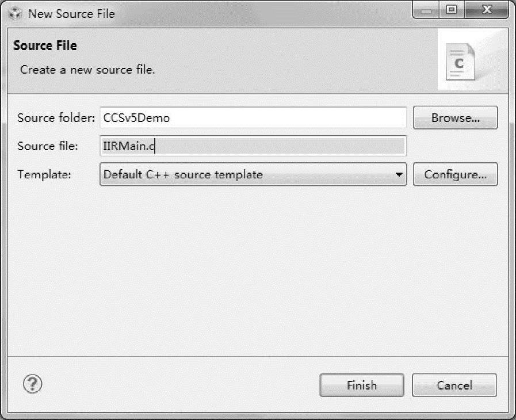Click the cube icon in title bar

click(16, 14)
